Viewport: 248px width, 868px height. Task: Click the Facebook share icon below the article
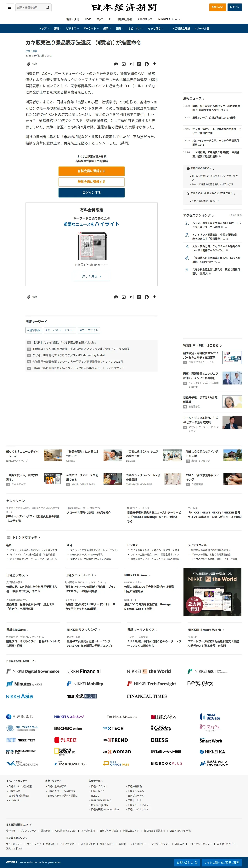coord(147,297)
